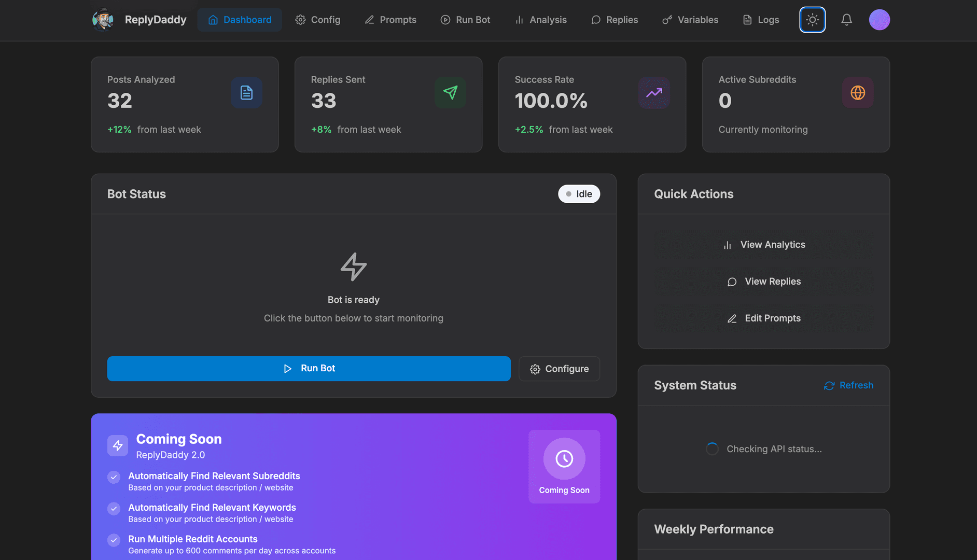Open the purple user avatar menu
The height and width of the screenshot is (560, 977).
pos(879,20)
